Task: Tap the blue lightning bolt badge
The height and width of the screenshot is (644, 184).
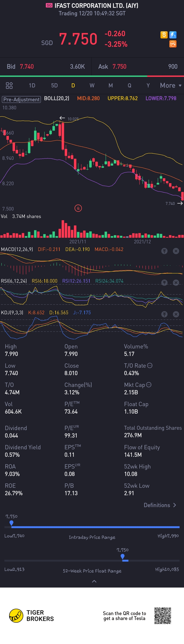Action: point(173,35)
